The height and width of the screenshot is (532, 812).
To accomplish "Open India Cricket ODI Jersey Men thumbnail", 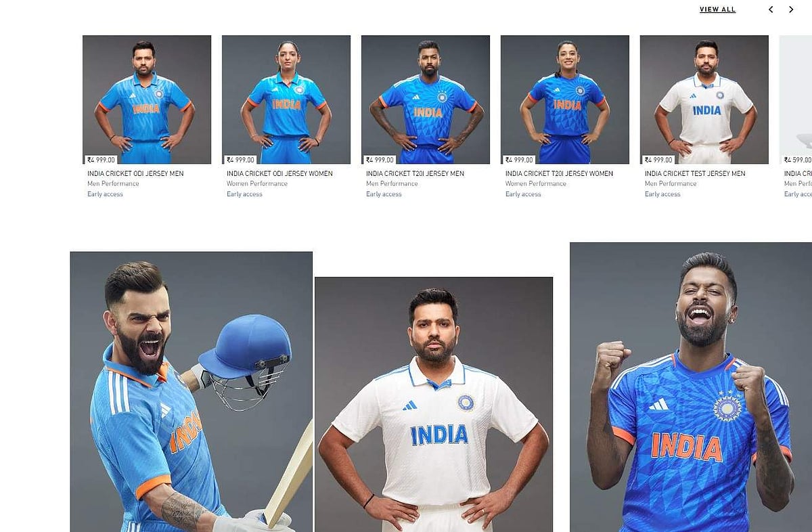I will (147, 99).
